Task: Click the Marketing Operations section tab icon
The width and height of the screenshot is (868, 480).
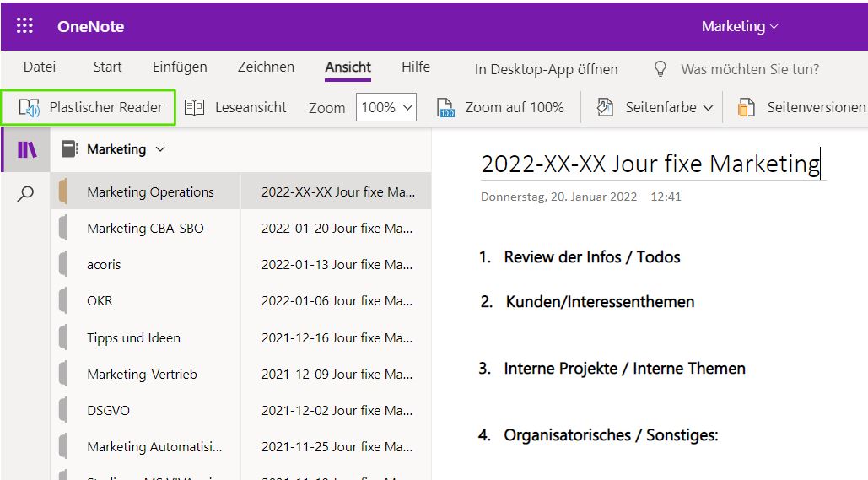Action: (63, 191)
